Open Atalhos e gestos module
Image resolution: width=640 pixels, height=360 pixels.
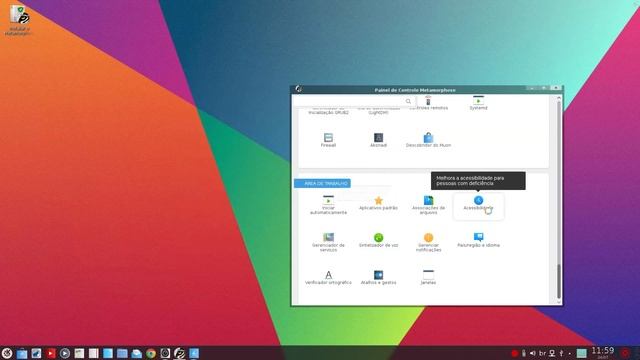[x=378, y=278]
